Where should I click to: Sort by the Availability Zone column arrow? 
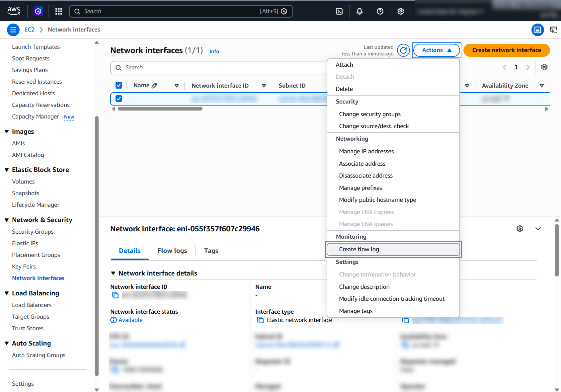[542, 86]
